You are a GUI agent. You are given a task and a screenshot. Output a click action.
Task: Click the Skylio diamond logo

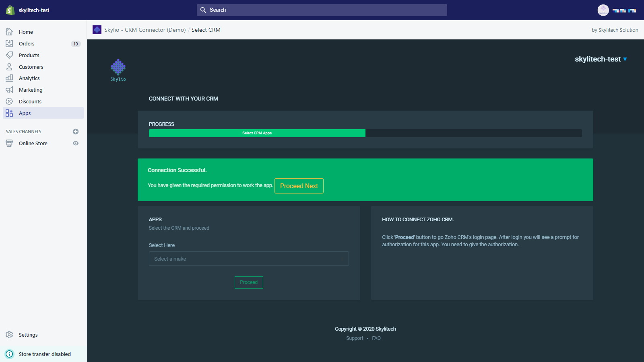pyautogui.click(x=118, y=70)
